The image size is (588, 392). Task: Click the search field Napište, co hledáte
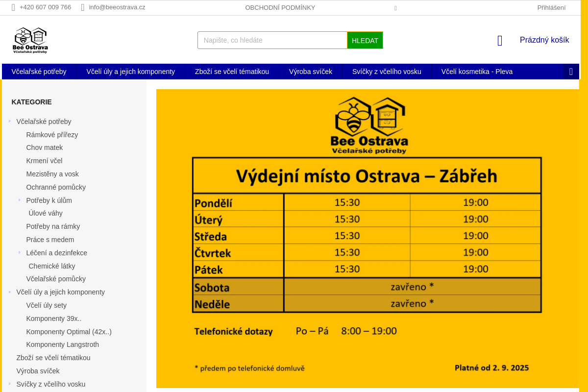coord(272,40)
